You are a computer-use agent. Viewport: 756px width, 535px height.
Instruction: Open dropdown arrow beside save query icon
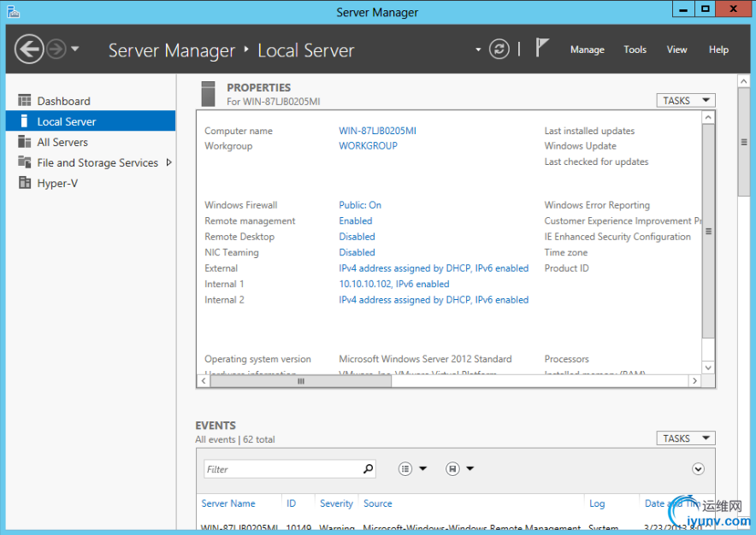click(x=470, y=468)
